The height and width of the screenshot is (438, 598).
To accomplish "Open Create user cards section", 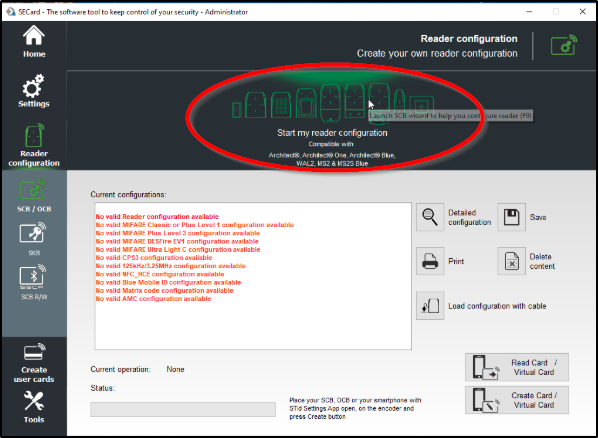I will (x=34, y=363).
